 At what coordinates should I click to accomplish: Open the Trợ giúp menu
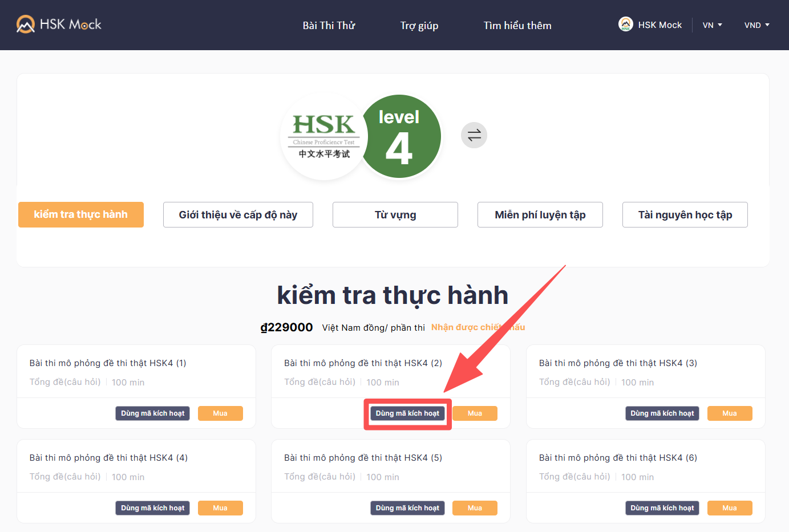tap(419, 25)
